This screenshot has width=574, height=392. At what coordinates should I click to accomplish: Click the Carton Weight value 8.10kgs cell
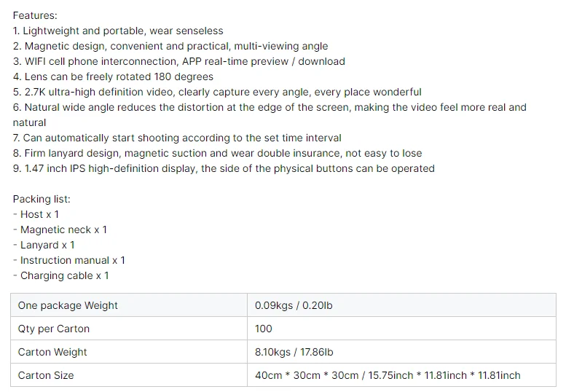294,352
